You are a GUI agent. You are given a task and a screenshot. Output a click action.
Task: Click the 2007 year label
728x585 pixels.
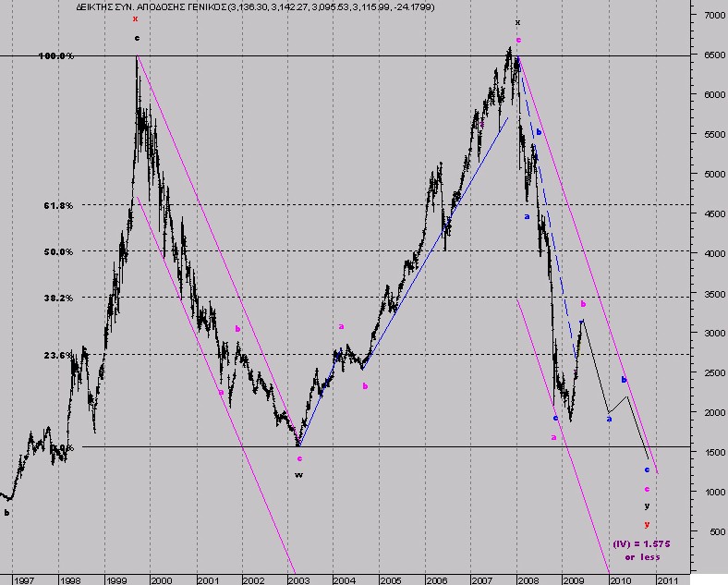click(x=482, y=580)
